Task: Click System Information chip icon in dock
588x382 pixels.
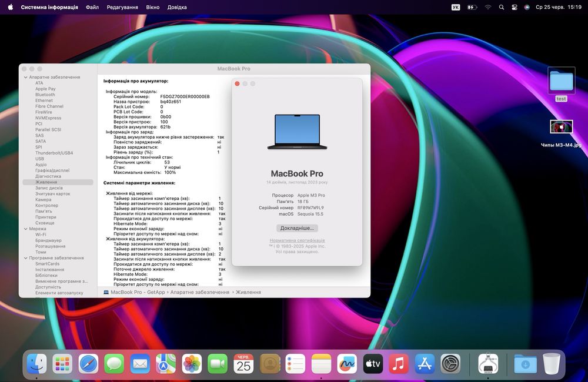Action: point(488,363)
